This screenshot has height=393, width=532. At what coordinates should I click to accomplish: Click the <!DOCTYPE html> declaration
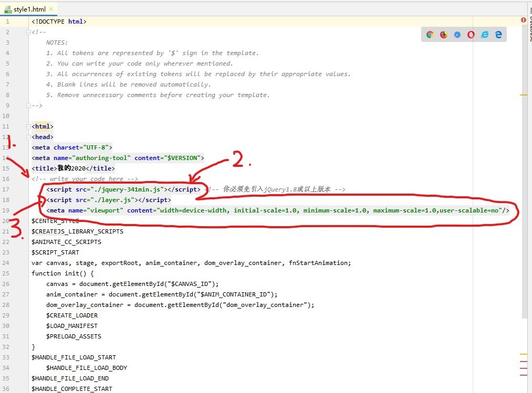coord(59,22)
